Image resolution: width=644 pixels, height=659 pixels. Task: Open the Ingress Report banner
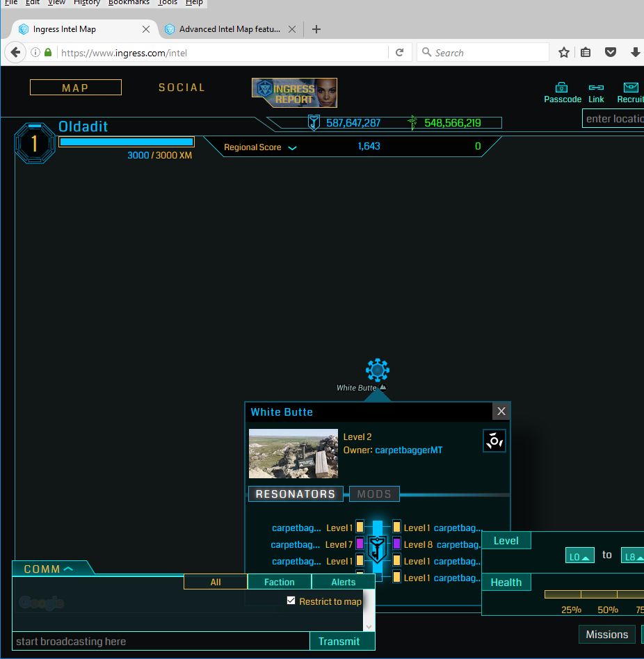[294, 93]
